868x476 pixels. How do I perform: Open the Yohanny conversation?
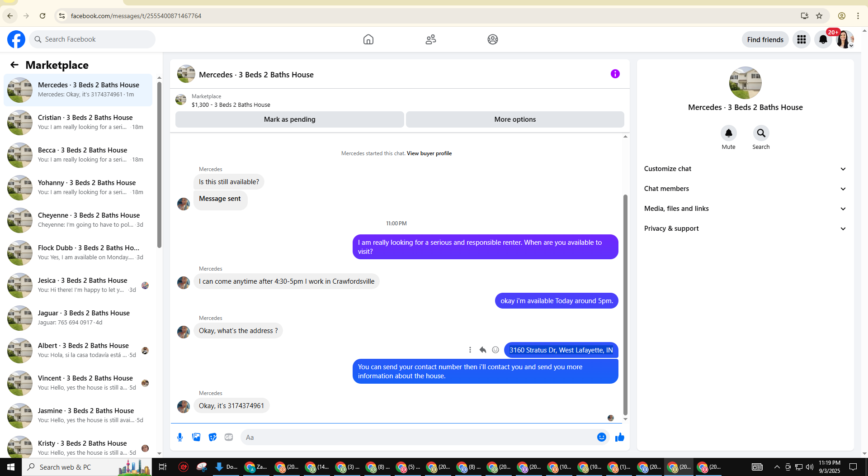tap(78, 188)
